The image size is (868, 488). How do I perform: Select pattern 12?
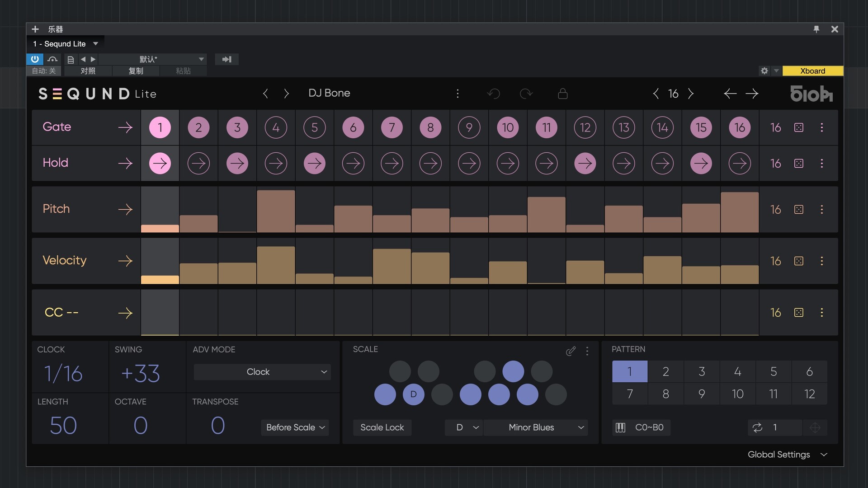[x=809, y=394]
